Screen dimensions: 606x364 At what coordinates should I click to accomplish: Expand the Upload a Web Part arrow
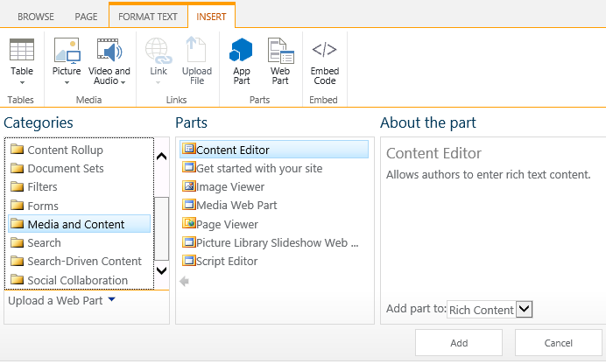click(111, 300)
